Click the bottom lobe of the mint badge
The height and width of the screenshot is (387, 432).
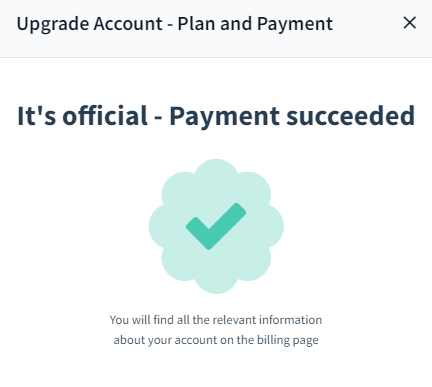pos(216,279)
